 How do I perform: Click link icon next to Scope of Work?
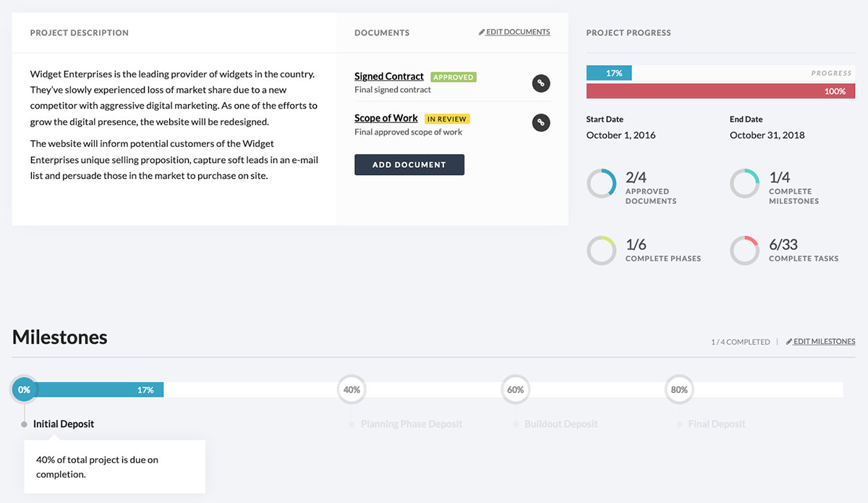(541, 123)
